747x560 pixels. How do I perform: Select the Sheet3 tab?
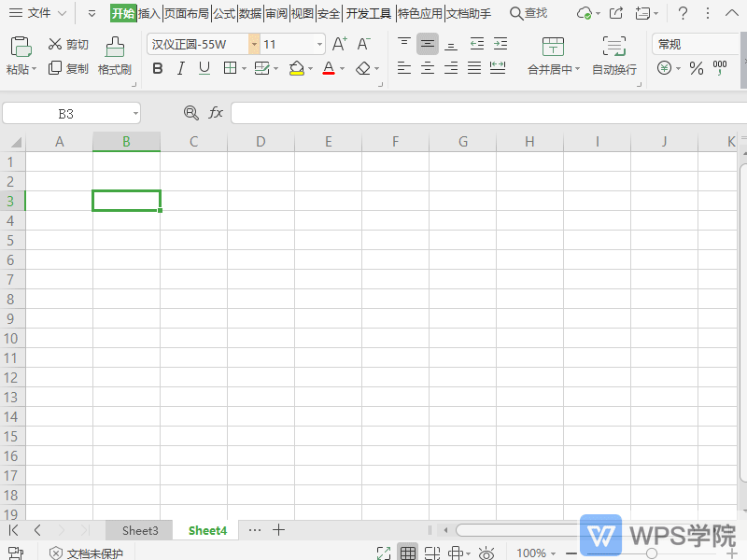coord(140,530)
